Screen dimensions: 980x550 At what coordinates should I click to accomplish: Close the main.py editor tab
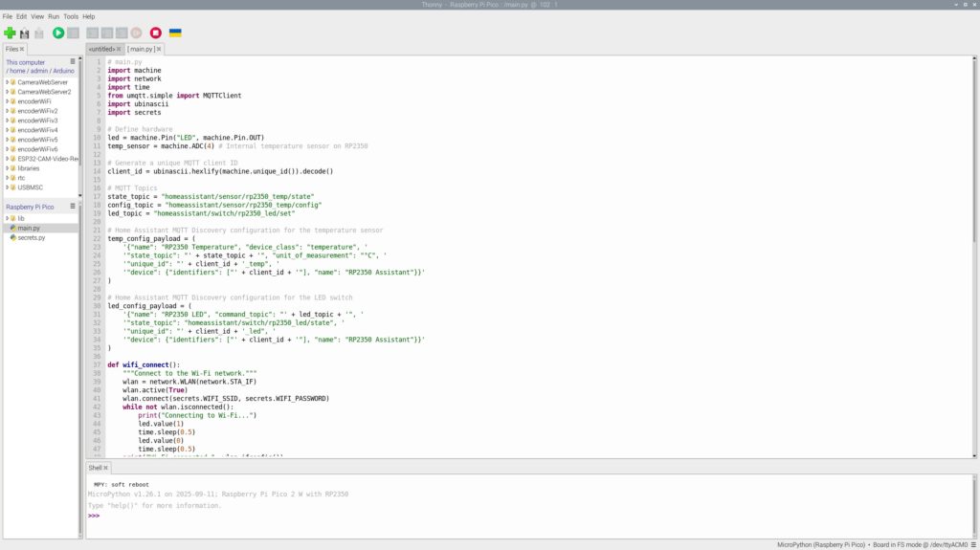coord(159,49)
